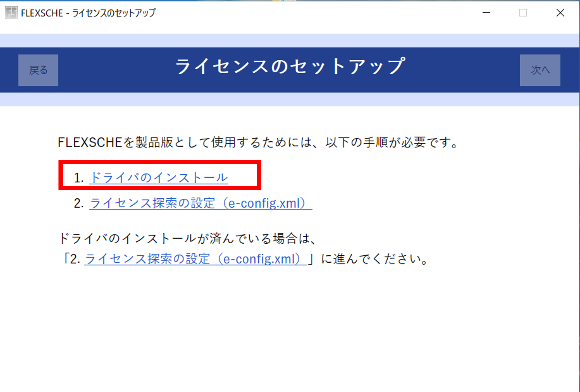The height and width of the screenshot is (392, 580).
Task: Click the FLEXSCHE app icon in title bar
Action: pyautogui.click(x=11, y=13)
